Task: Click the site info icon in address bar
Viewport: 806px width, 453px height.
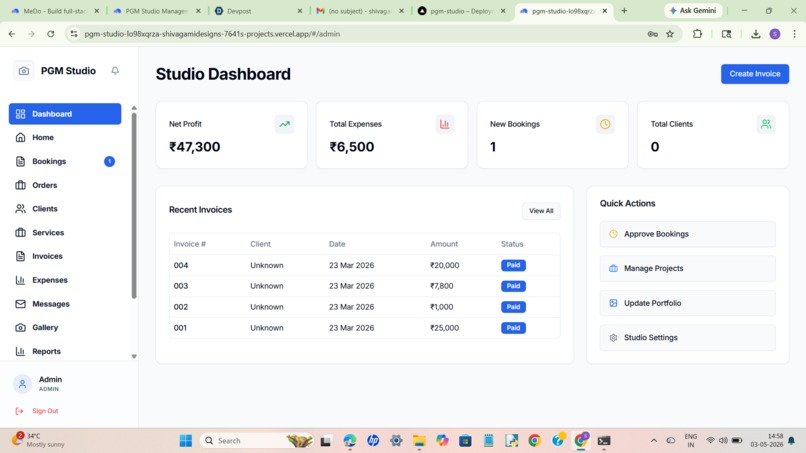Action: coord(74,34)
